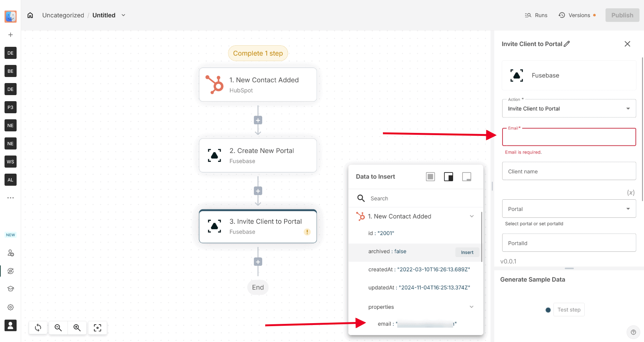
Task: Open the Portal dropdown
Action: click(569, 209)
